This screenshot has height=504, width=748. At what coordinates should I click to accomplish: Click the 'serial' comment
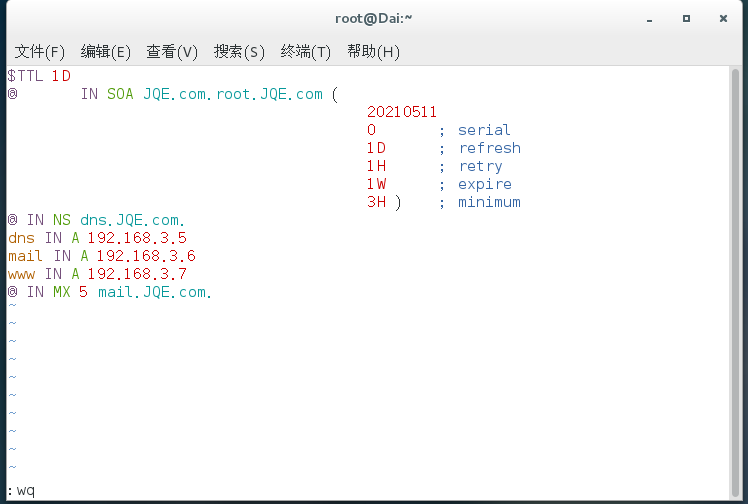484,130
